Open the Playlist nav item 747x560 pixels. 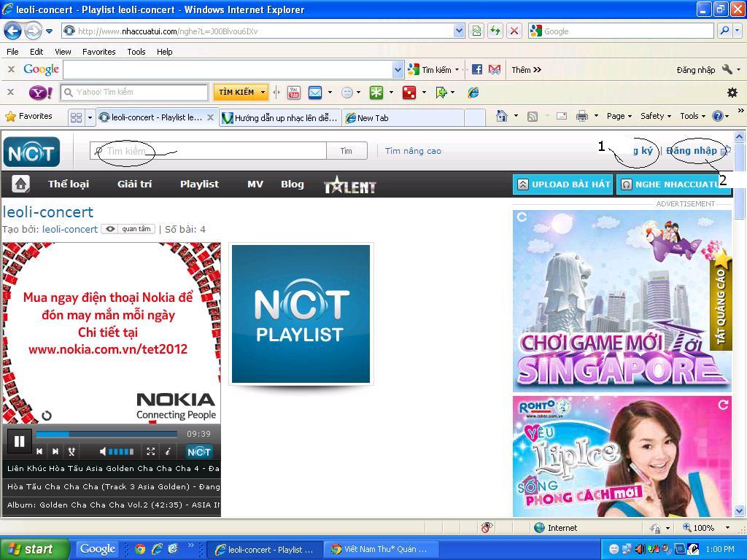[199, 184]
